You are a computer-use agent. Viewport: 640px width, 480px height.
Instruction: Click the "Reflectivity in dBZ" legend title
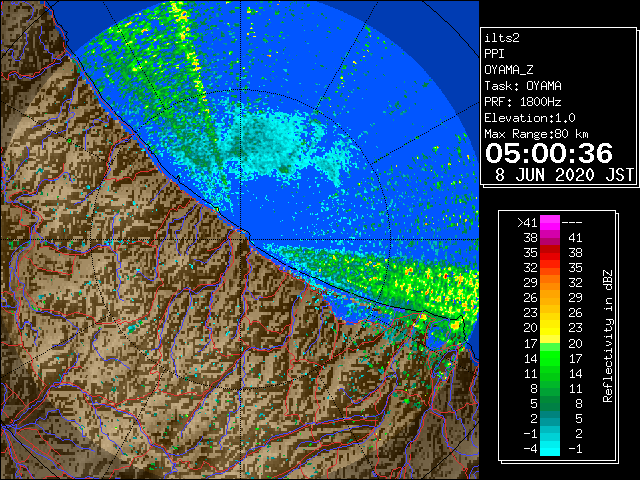pos(608,336)
